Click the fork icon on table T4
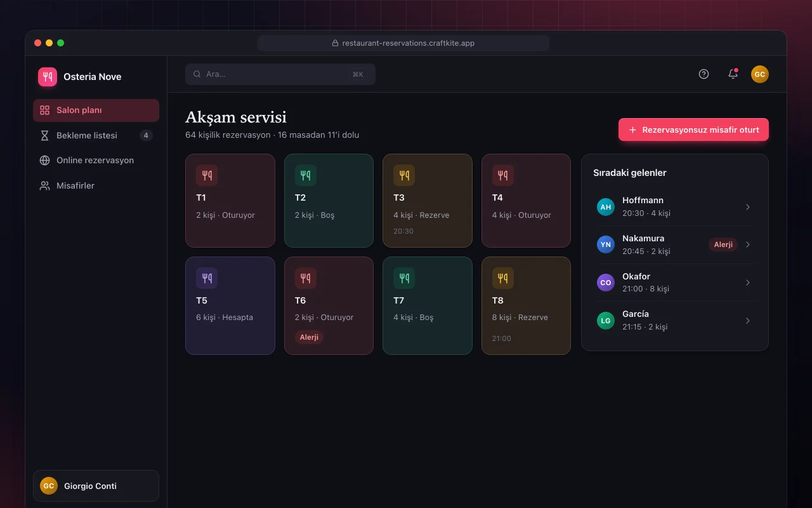Viewport: 812px width, 508px height. coord(503,175)
